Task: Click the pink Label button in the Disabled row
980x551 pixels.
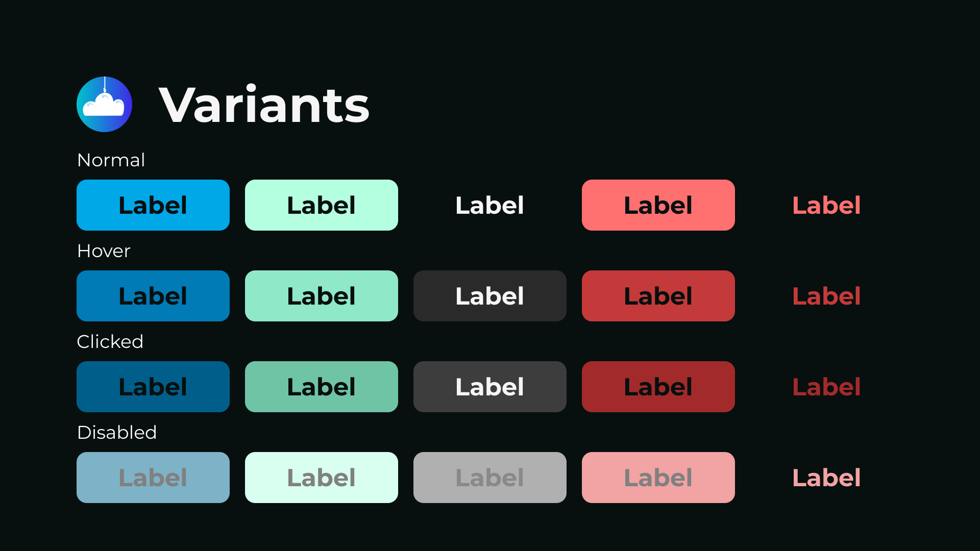Action: [x=658, y=478]
